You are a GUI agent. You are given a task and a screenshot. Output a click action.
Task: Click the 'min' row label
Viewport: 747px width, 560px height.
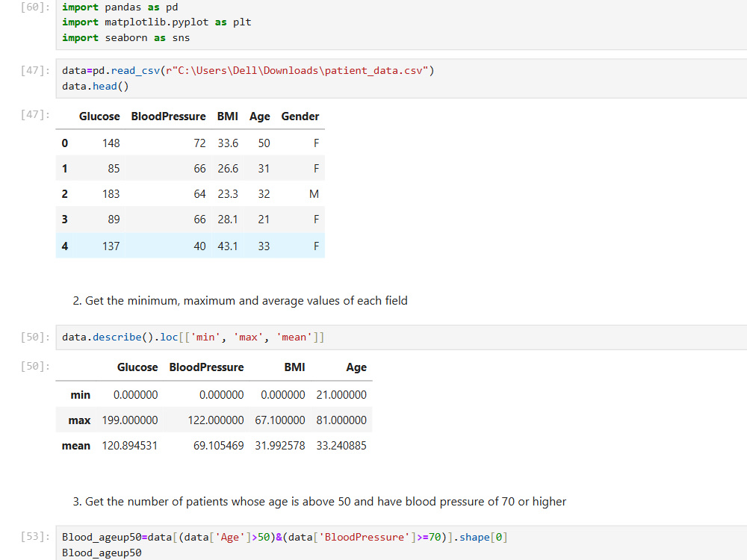tap(80, 395)
